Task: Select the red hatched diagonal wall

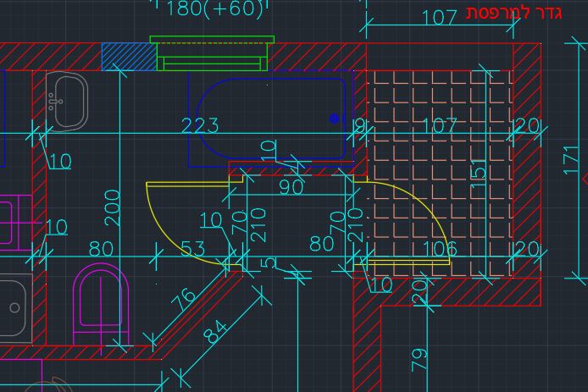Action: (x=201, y=314)
